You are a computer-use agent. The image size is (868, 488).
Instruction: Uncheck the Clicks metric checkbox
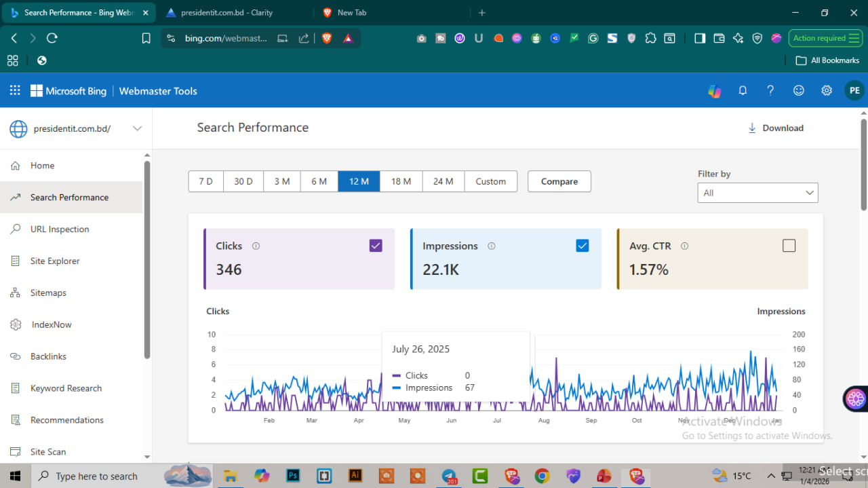point(376,246)
